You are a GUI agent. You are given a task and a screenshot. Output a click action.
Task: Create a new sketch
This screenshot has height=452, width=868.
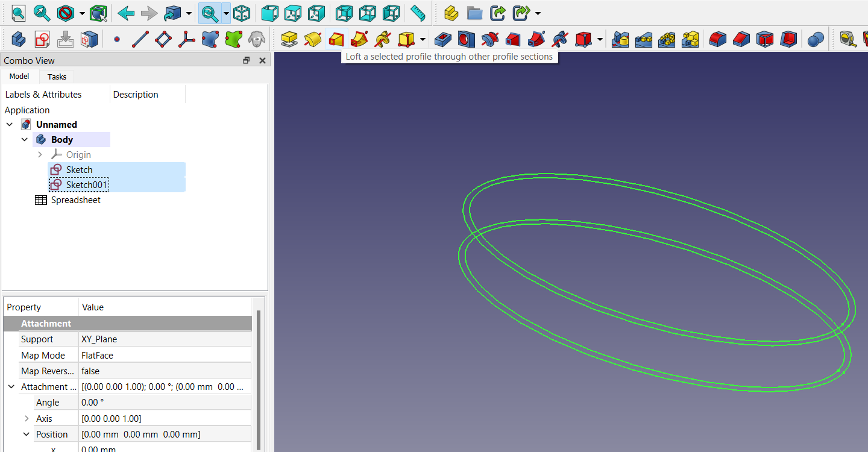(42, 39)
